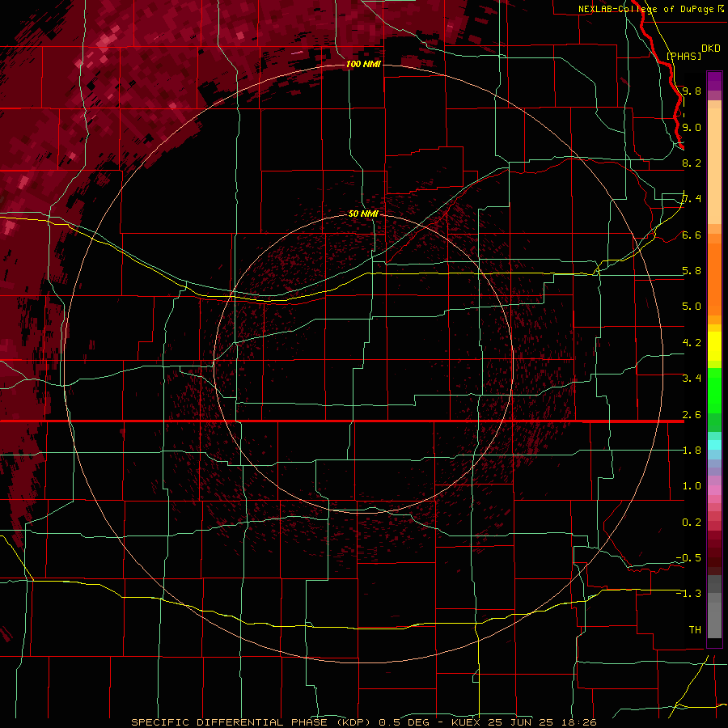The height and width of the screenshot is (728, 728).
Task: Click the 8.2 value on the scale
Action: pyautogui.click(x=692, y=163)
